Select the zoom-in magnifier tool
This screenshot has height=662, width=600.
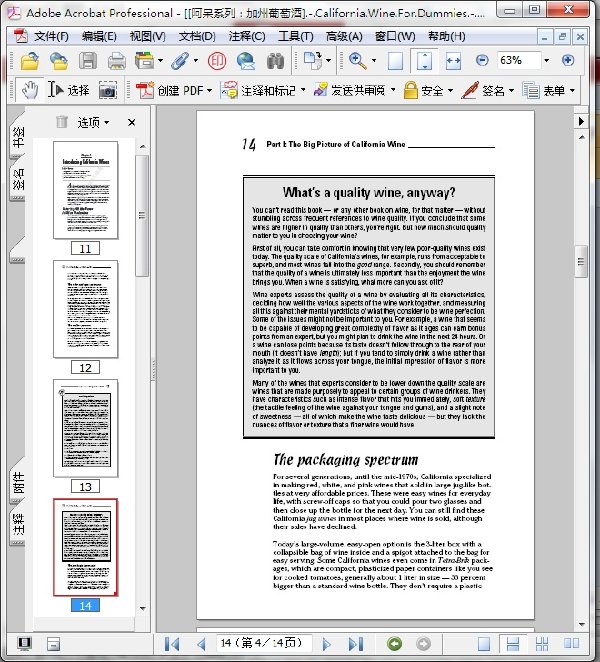[x=358, y=61]
